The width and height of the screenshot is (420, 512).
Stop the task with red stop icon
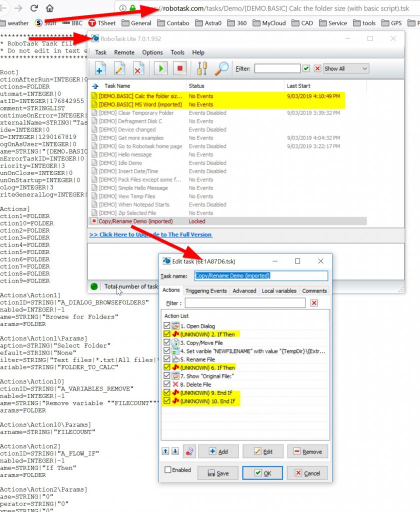180,68
